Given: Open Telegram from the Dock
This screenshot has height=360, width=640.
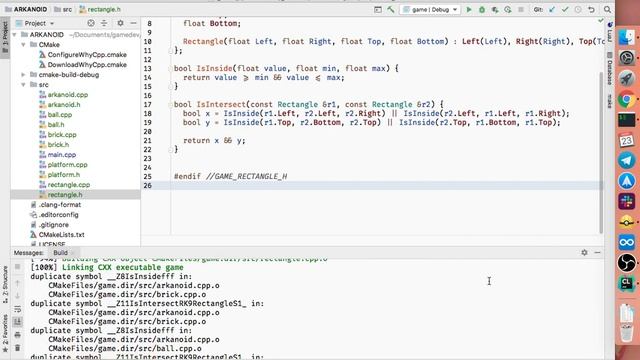Looking at the screenshot, I should [627, 160].
